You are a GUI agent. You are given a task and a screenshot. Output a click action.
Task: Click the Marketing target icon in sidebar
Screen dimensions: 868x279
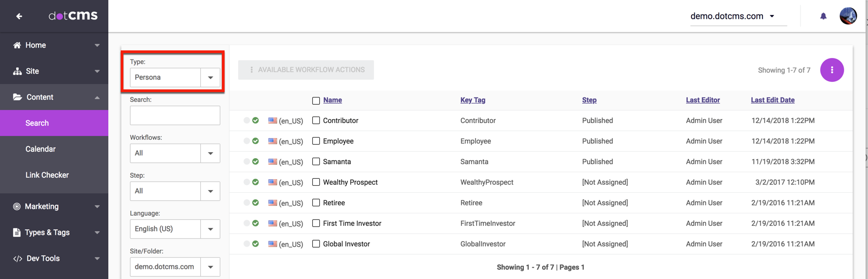pyautogui.click(x=17, y=206)
